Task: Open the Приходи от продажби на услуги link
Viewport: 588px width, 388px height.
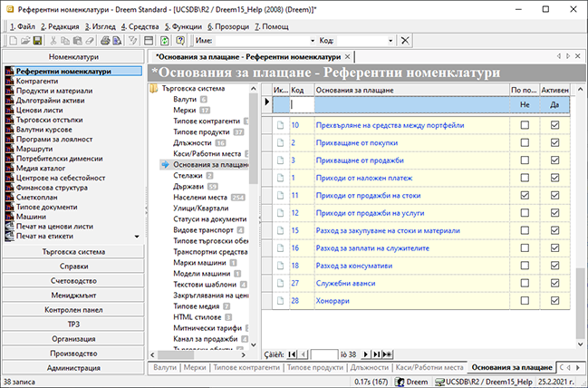Action: click(x=370, y=213)
